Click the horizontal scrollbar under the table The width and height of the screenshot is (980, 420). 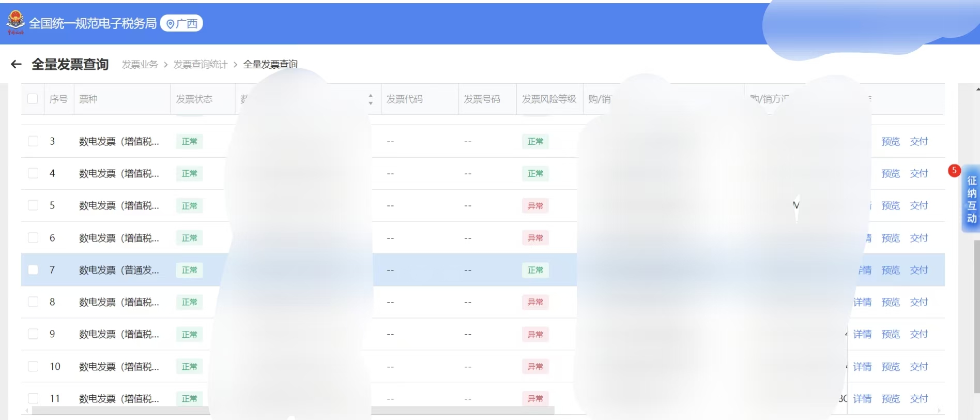pyautogui.click(x=293, y=411)
